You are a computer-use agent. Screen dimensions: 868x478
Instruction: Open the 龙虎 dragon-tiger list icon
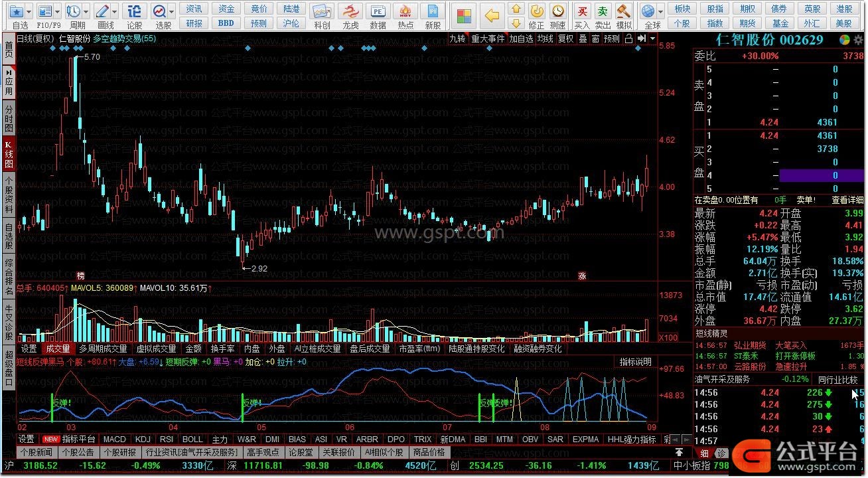tap(350, 11)
